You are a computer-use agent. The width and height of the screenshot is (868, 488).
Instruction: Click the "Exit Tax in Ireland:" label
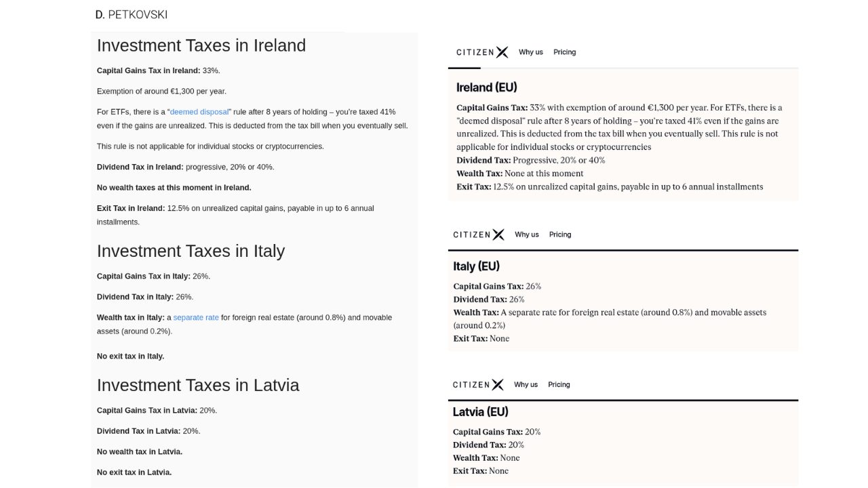(131, 208)
